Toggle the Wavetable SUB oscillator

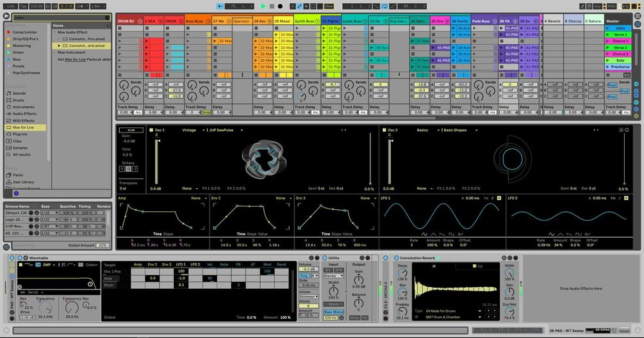131,130
